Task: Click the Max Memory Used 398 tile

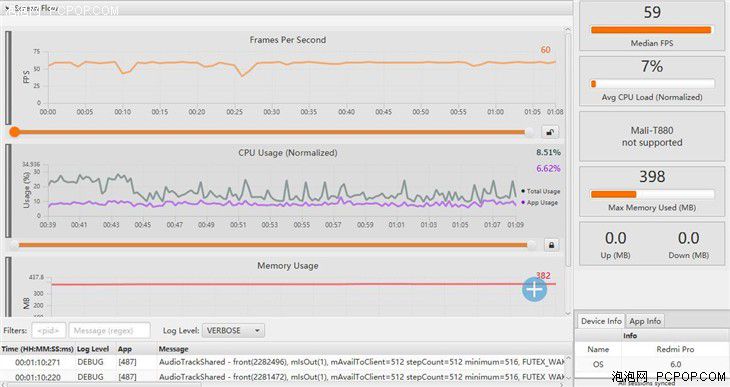Action: [x=652, y=191]
